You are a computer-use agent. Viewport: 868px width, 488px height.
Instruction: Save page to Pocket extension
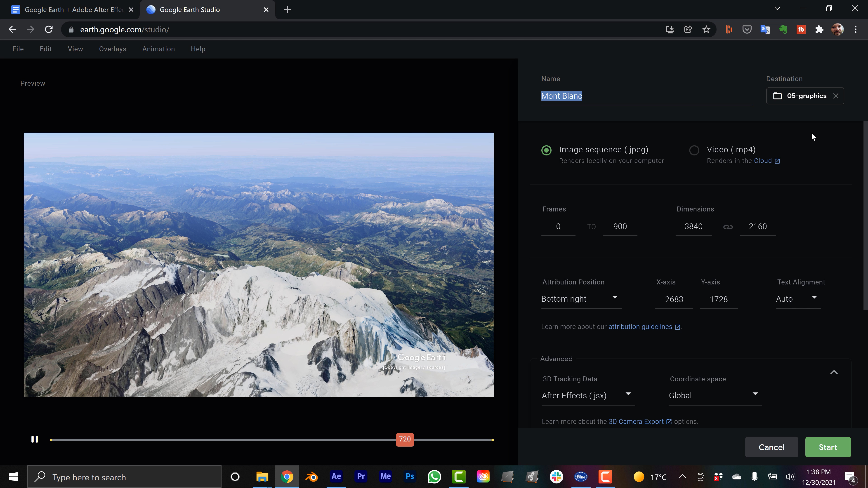click(747, 29)
